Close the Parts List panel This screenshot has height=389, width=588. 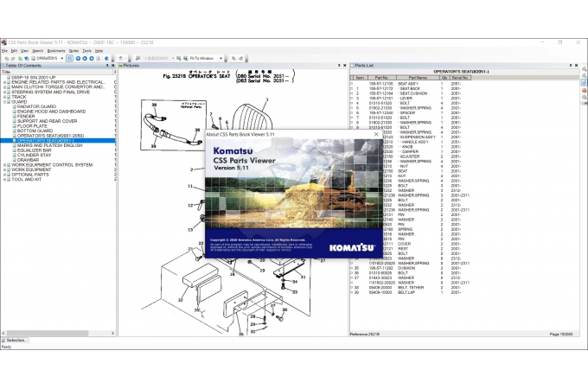click(x=577, y=66)
